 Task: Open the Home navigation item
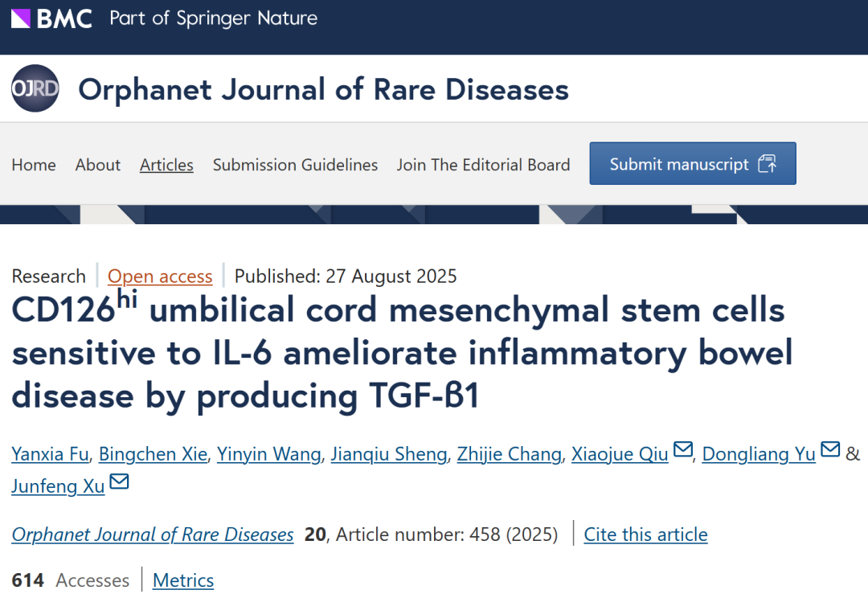34,165
